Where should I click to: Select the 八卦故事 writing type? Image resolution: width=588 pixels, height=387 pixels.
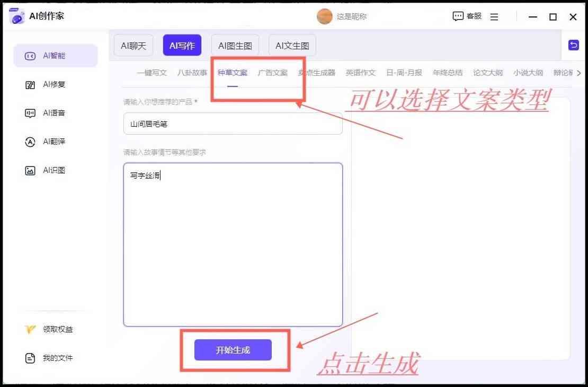[192, 73]
